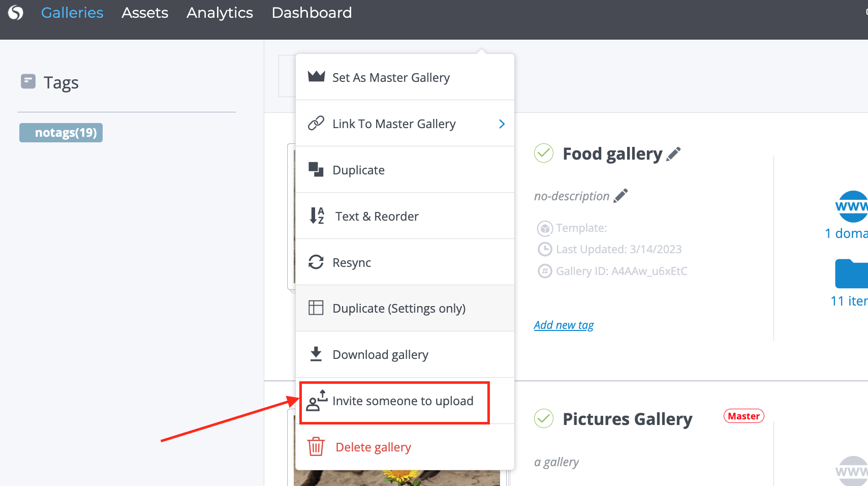
Task: Open the Text & Reorder option
Action: (x=377, y=217)
